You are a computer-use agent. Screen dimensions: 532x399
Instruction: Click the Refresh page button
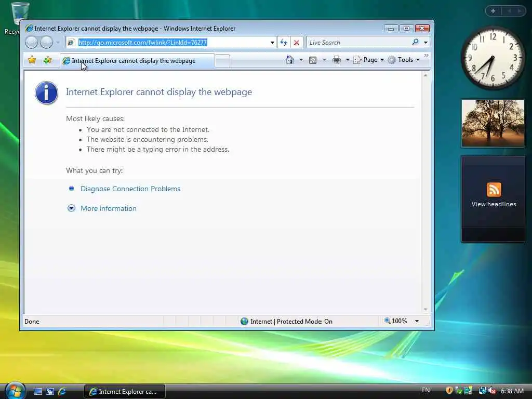coord(284,43)
